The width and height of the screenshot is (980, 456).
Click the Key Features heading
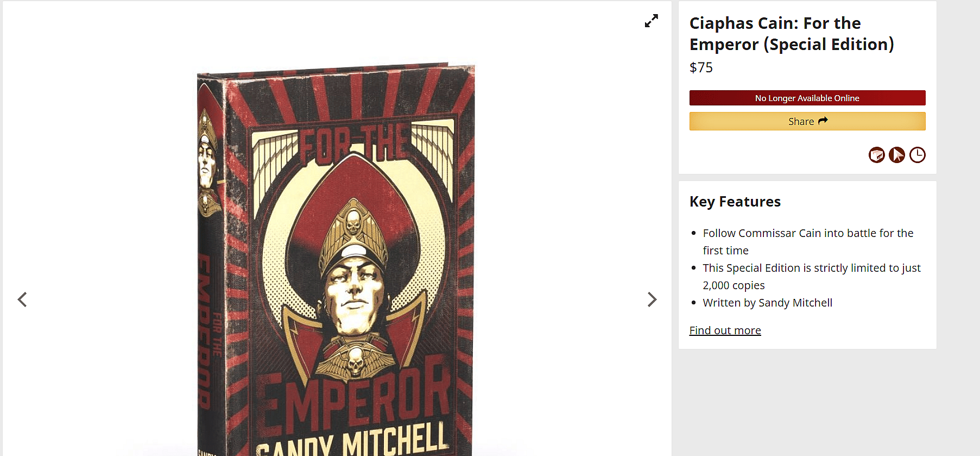(x=735, y=202)
